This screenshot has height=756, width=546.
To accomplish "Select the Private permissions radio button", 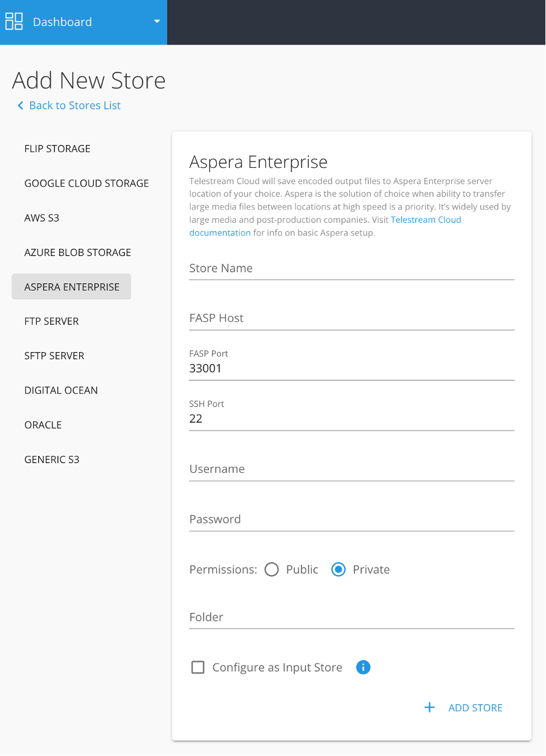I will point(339,569).
